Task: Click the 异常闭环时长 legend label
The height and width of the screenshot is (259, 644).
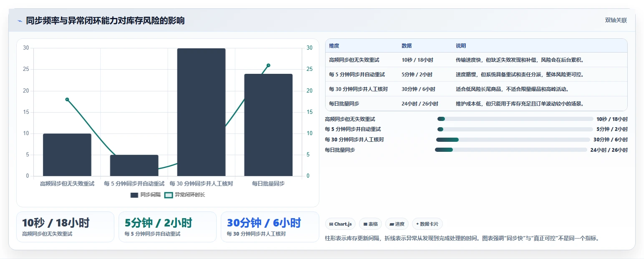Action: point(189,195)
